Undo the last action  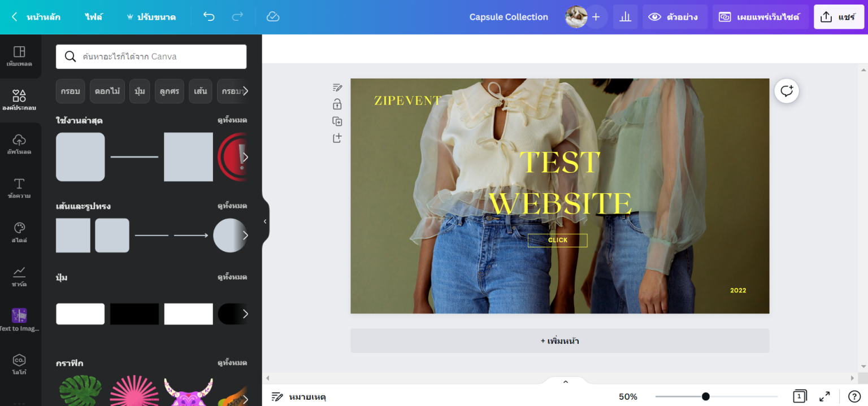pyautogui.click(x=209, y=17)
